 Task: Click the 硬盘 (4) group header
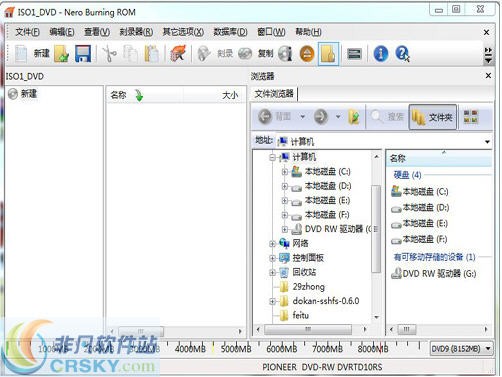point(407,175)
